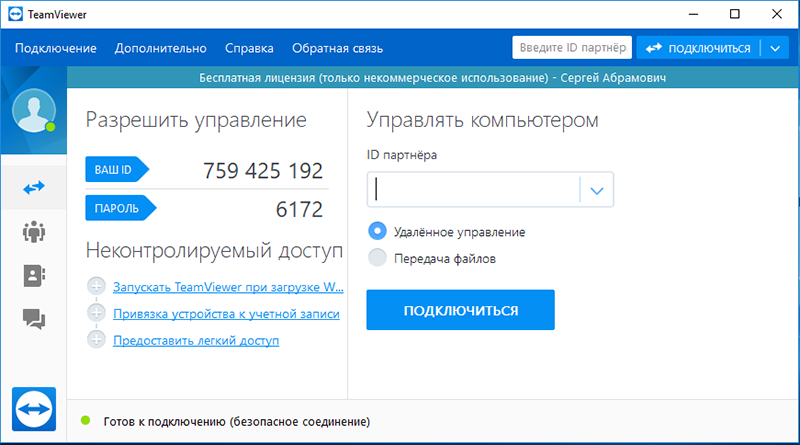Open link Запускать TeamViewer при загрузке

click(228, 287)
